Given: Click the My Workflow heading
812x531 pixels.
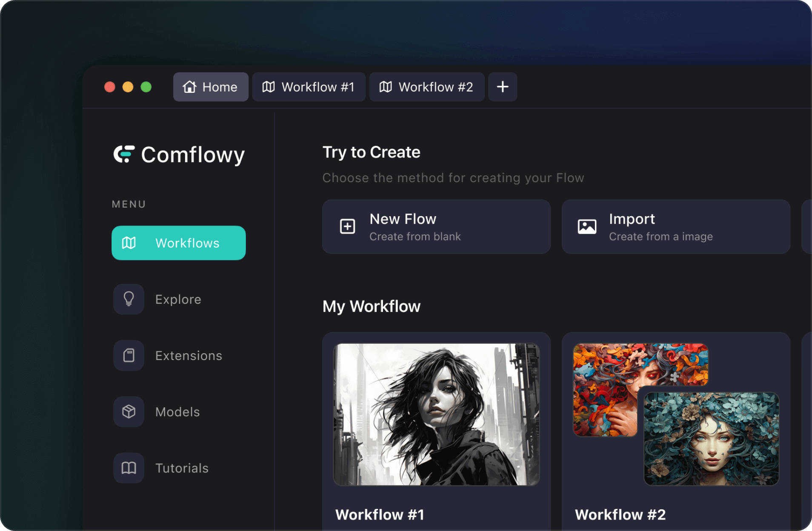Looking at the screenshot, I should (x=371, y=306).
